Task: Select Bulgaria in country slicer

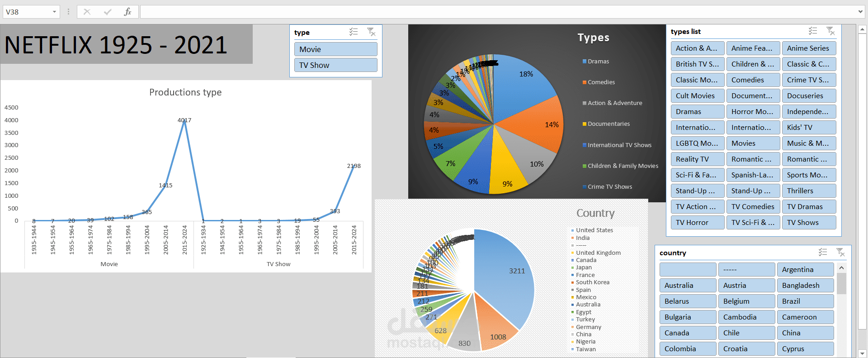Action: click(x=688, y=317)
